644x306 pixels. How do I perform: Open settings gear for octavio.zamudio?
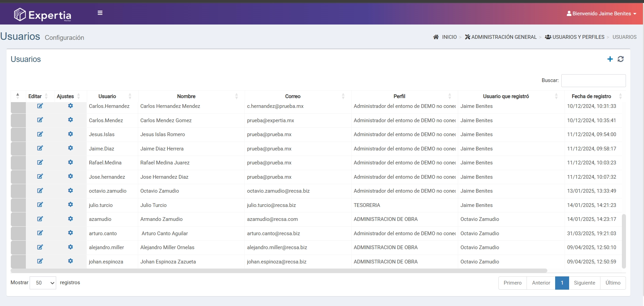[x=70, y=191]
